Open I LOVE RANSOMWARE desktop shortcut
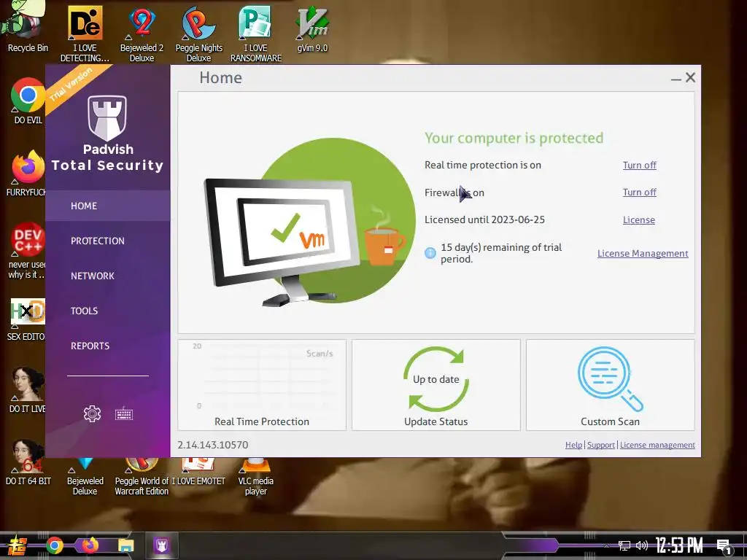This screenshot has width=747, height=560. pos(256,34)
